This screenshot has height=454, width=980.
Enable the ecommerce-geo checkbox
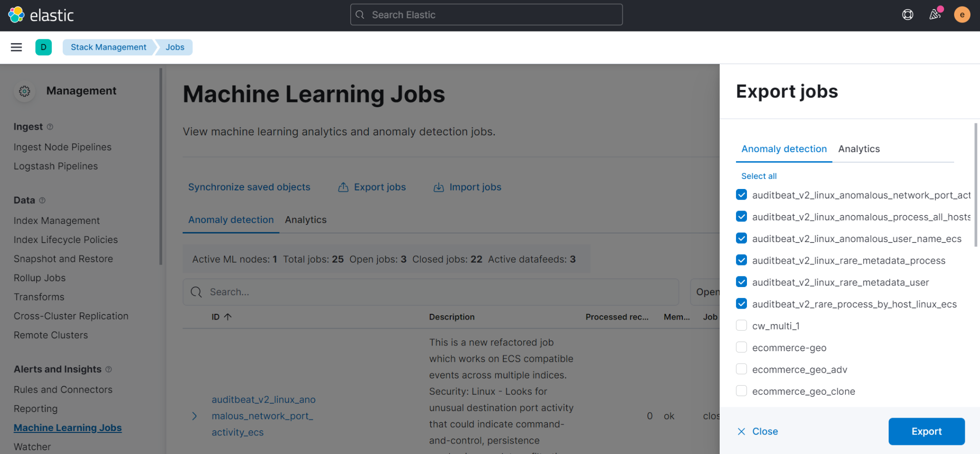pos(741,347)
